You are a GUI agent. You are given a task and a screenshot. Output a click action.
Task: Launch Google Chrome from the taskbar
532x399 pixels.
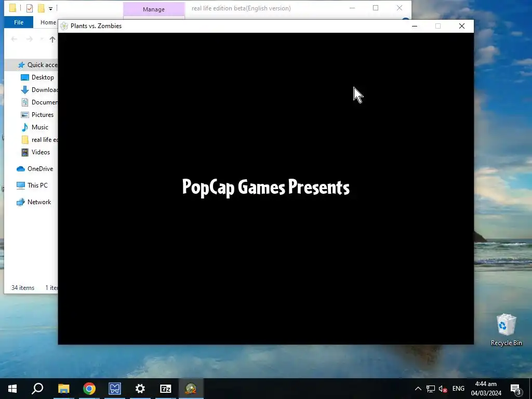click(x=89, y=389)
